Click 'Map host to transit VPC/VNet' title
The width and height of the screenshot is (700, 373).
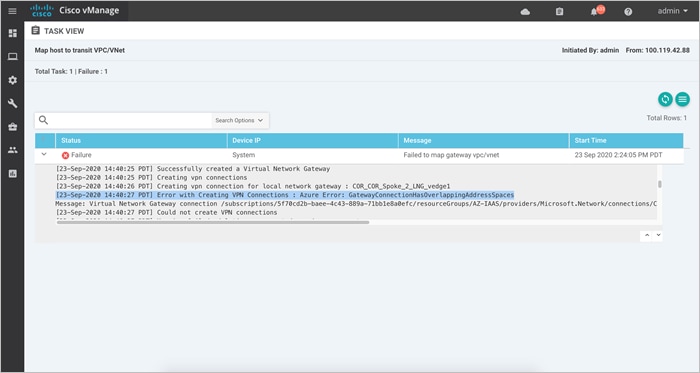click(80, 50)
